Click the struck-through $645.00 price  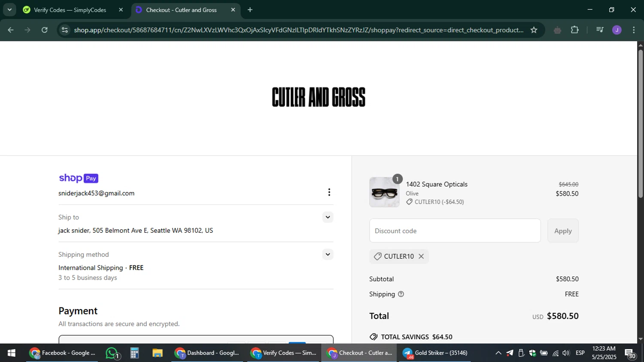[x=568, y=184]
